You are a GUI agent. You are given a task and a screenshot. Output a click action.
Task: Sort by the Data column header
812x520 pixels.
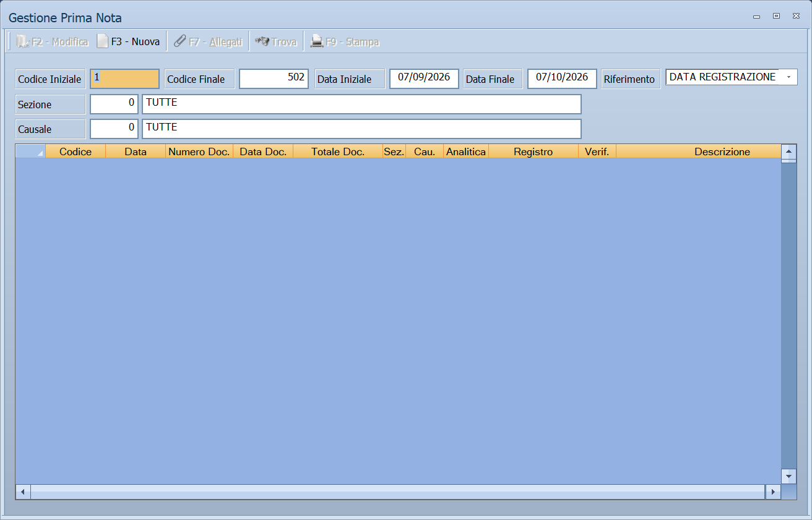point(136,151)
